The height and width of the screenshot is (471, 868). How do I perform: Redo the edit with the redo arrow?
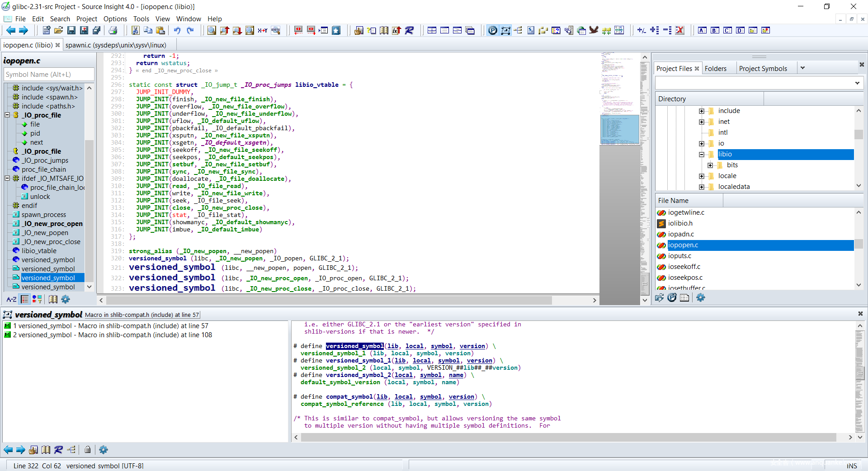pos(190,30)
